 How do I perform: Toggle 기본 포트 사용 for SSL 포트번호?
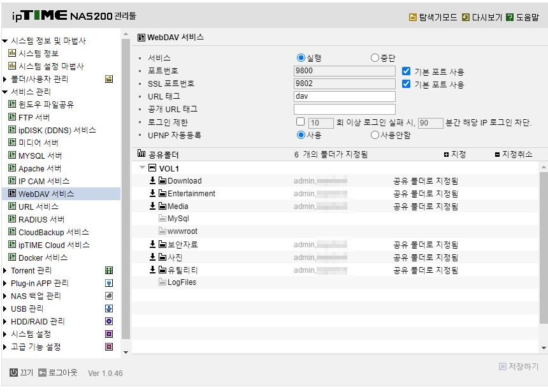click(x=406, y=84)
